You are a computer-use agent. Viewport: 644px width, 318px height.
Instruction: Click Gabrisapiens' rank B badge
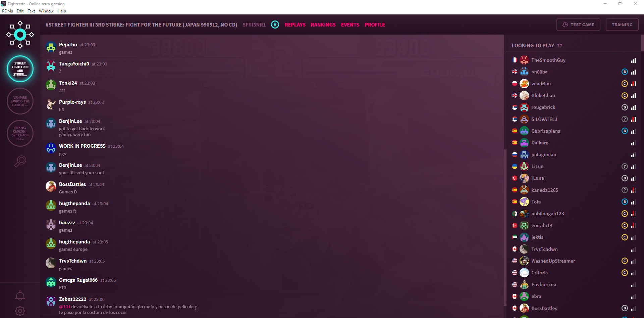pyautogui.click(x=625, y=131)
